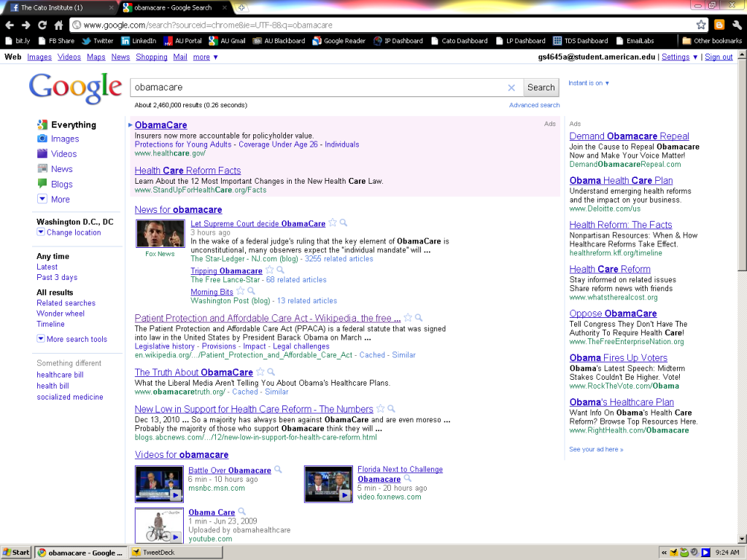Star the Let Supreme Court decide ObamaCare result
Image resolution: width=747 pixels, height=560 pixels.
point(333,222)
